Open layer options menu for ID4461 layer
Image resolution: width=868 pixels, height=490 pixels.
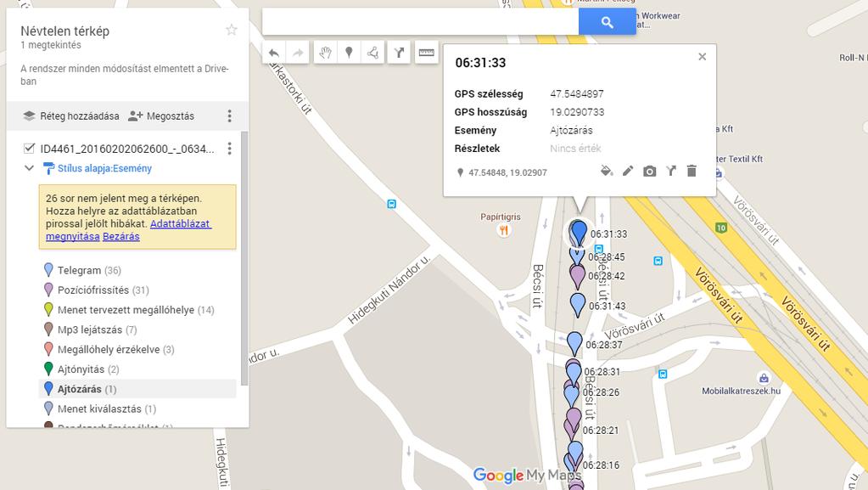click(229, 148)
